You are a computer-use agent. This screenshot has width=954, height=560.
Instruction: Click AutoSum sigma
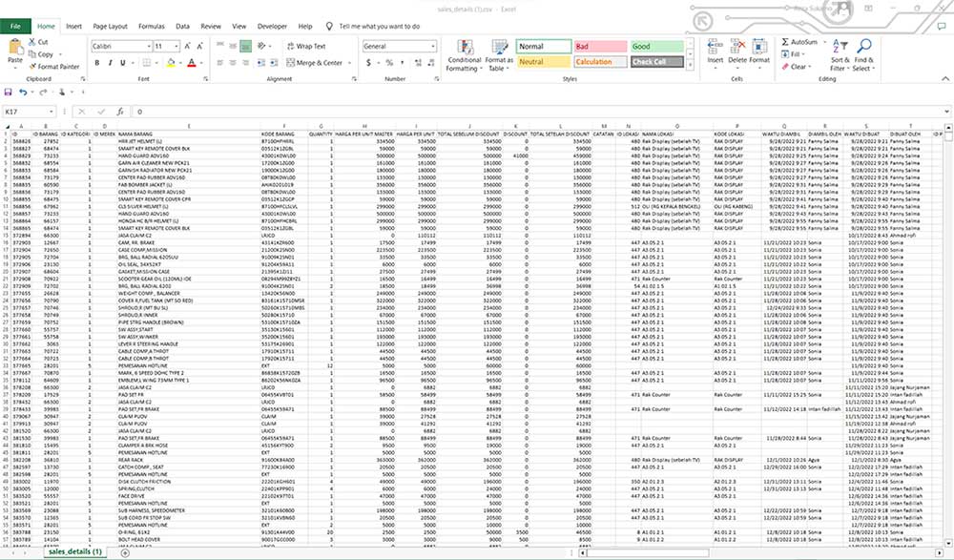click(799, 42)
